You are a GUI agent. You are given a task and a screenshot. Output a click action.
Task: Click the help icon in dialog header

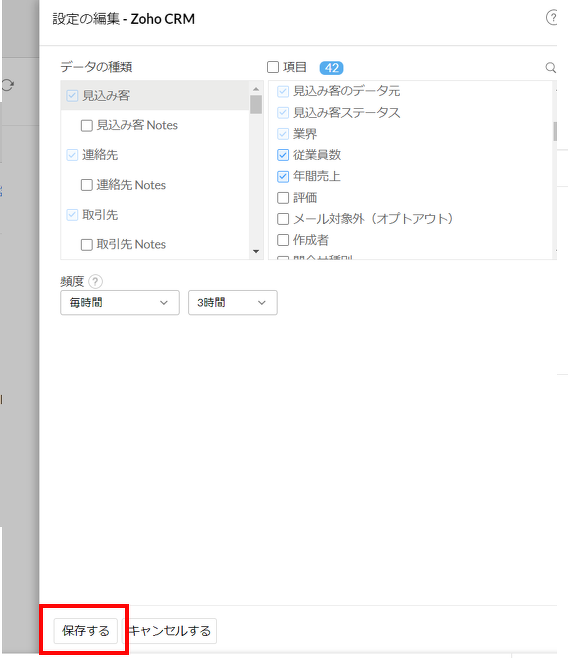point(552,18)
